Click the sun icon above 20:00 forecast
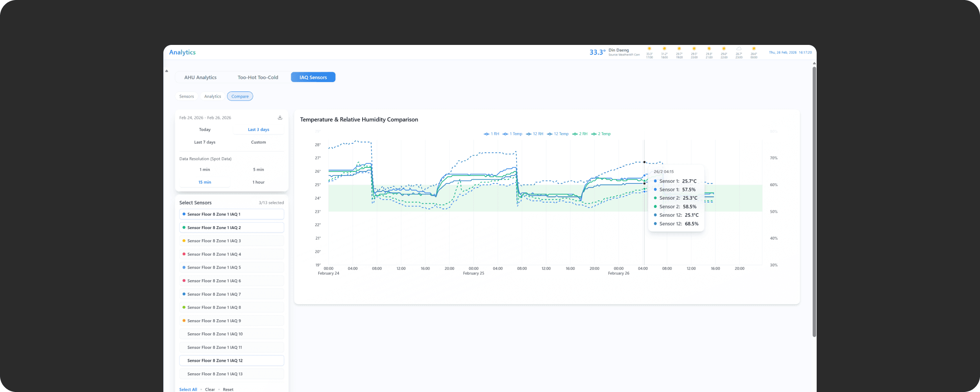The width and height of the screenshot is (980, 392). coord(694,49)
